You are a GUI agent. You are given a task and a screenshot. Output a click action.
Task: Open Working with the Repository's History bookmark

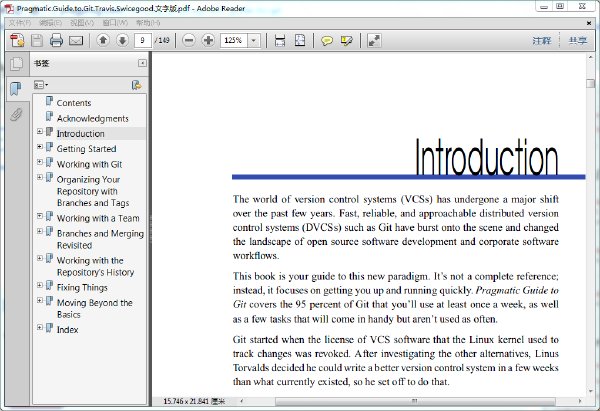pyautogui.click(x=96, y=266)
